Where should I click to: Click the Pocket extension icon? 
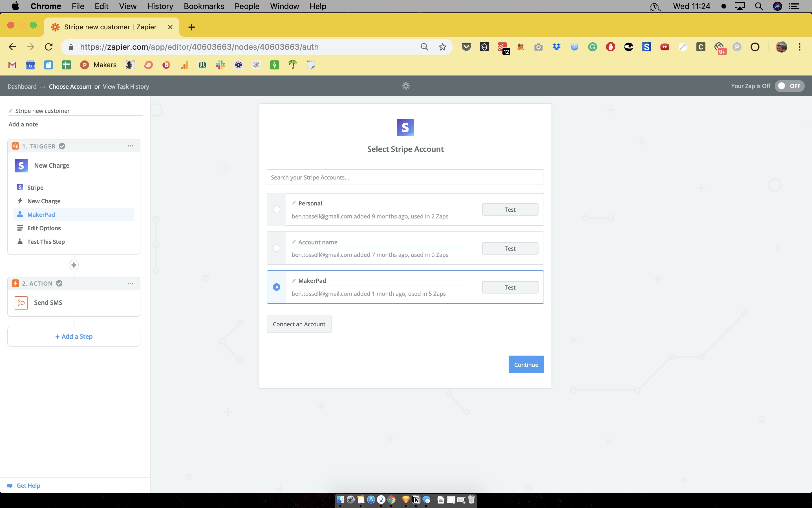point(466,47)
